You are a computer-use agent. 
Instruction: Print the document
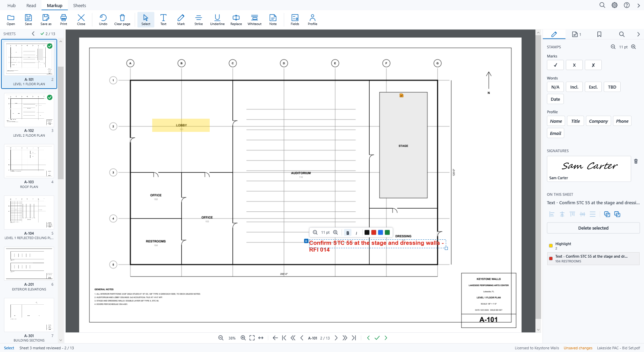pyautogui.click(x=64, y=20)
